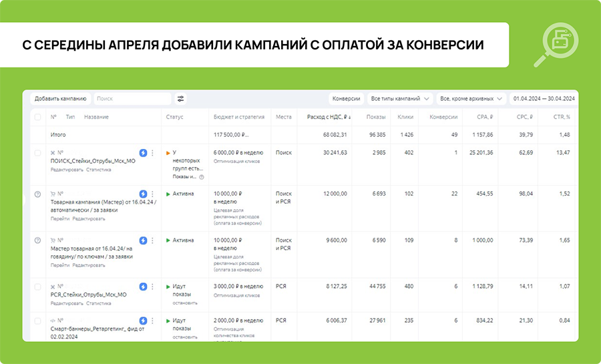The image size is (601, 364).
Task: Click the 2 000,00 ₽ в неделю budget
Action: click(238, 321)
